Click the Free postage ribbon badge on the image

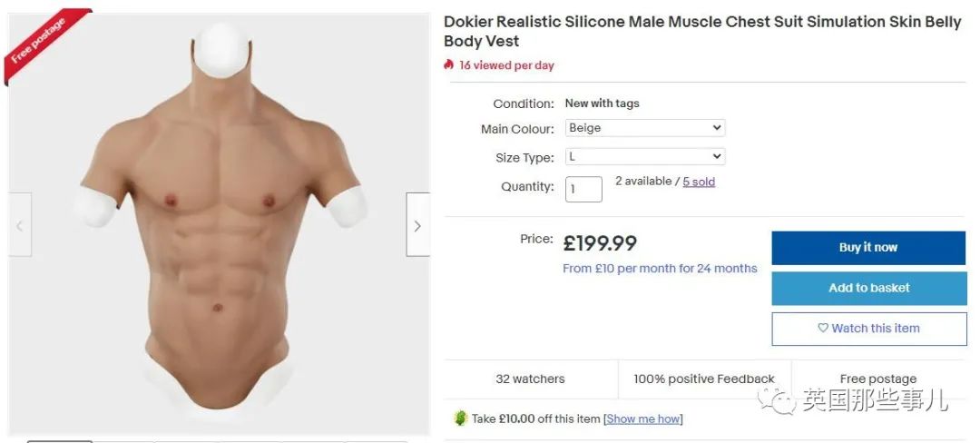click(43, 44)
